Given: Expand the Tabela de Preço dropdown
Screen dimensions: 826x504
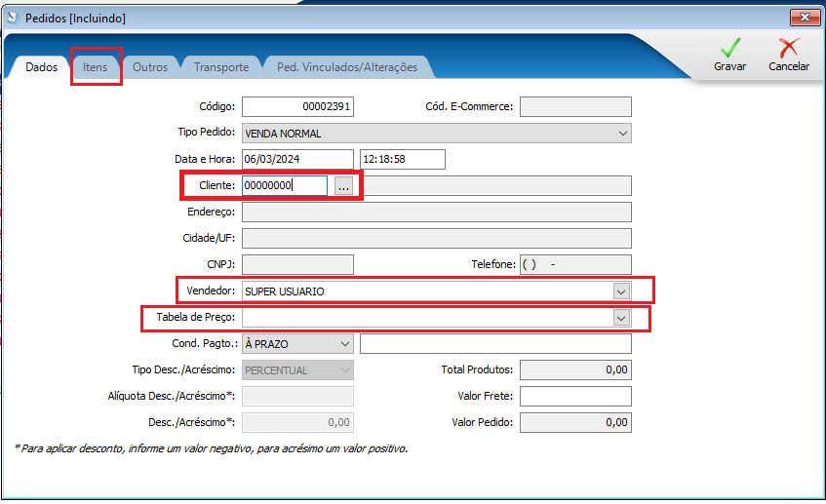Looking at the screenshot, I should click(x=621, y=318).
